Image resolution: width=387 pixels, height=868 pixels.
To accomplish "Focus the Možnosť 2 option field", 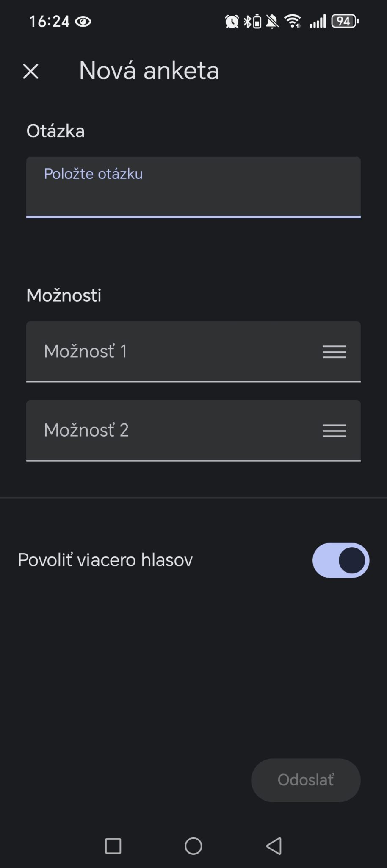I will (x=169, y=430).
